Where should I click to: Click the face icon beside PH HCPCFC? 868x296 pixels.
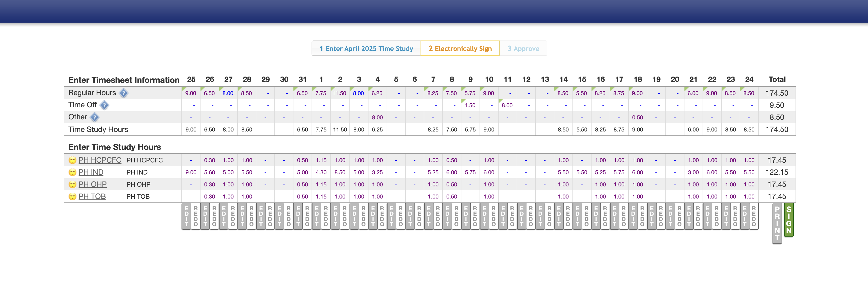tap(72, 160)
